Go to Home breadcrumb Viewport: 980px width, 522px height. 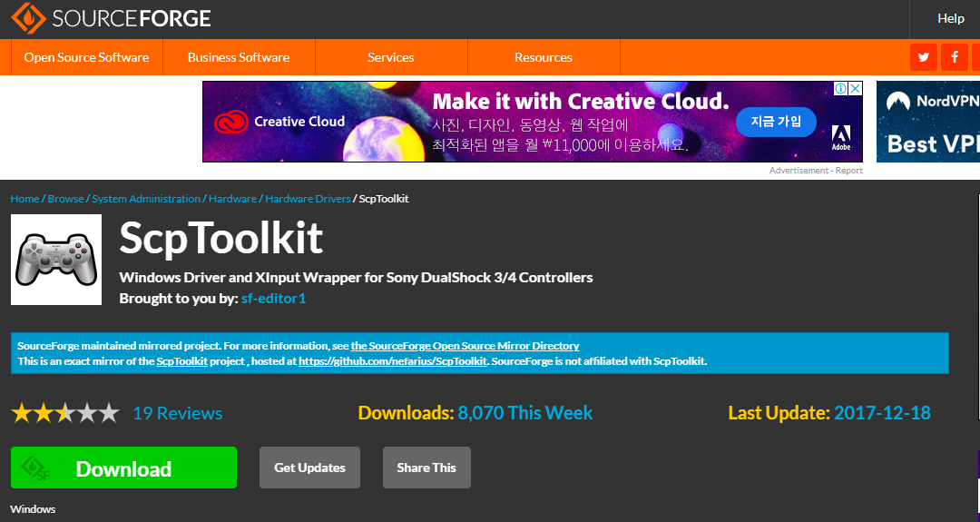tap(25, 199)
